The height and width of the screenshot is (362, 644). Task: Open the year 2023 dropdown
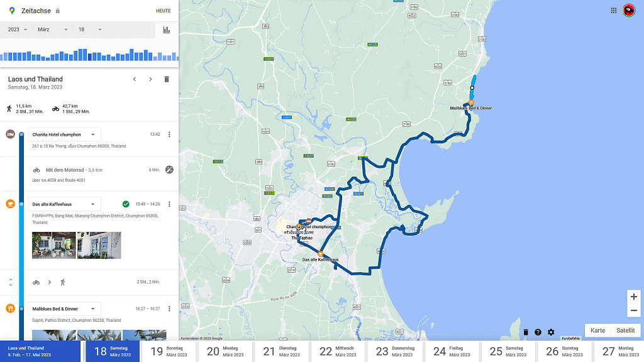[18, 30]
